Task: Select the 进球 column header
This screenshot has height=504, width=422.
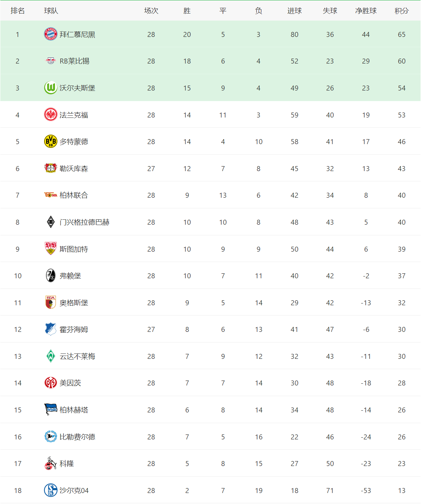Action: pos(295,11)
